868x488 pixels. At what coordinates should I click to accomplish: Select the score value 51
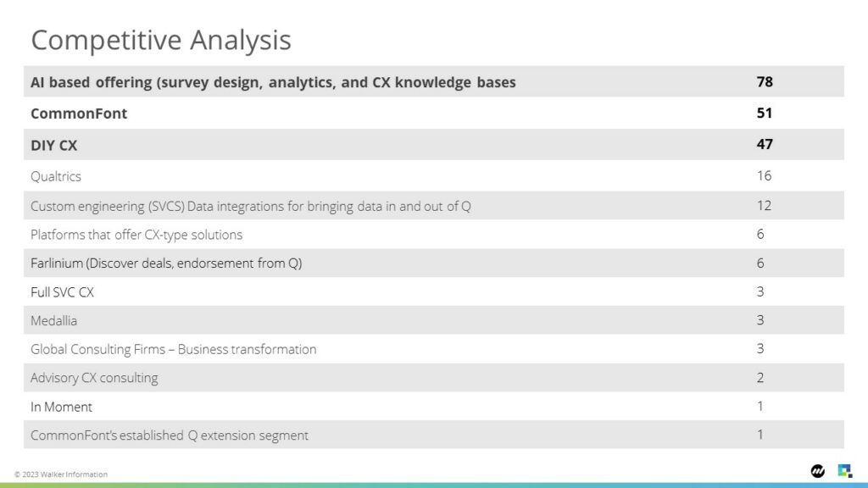click(765, 113)
